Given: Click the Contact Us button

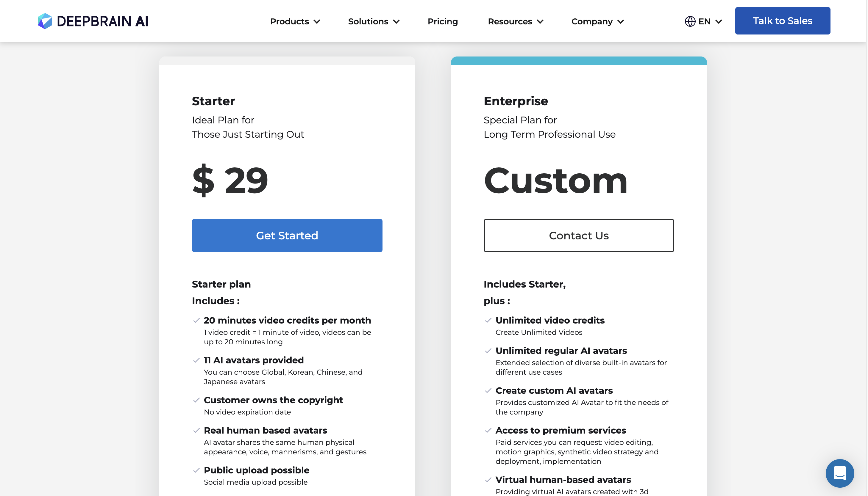Looking at the screenshot, I should [578, 235].
